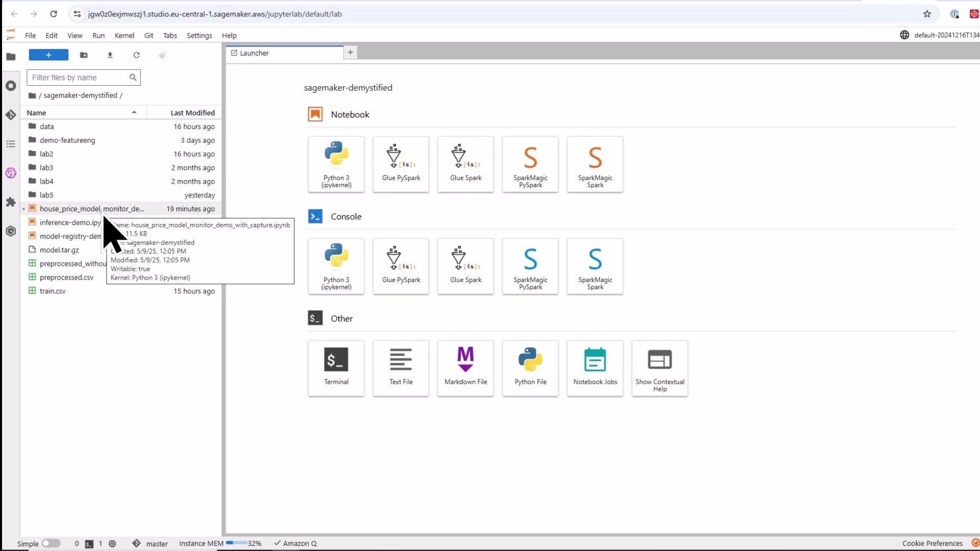This screenshot has width=980, height=551.
Task: Open the Tabs menu
Action: tap(170, 36)
